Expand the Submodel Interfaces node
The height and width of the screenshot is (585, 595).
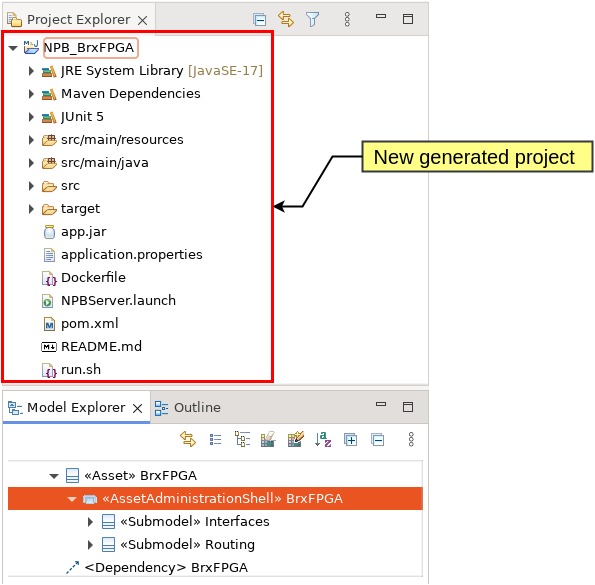point(90,522)
